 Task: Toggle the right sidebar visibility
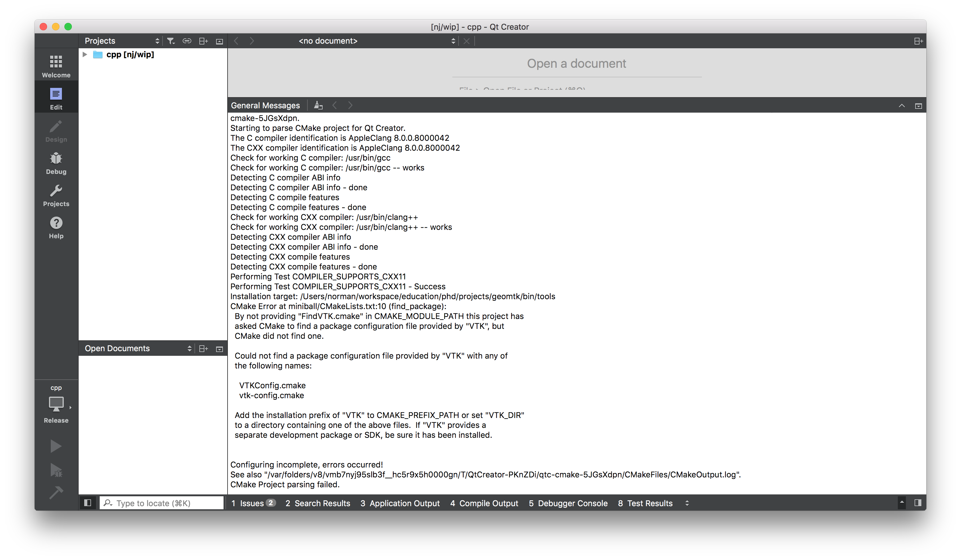tap(918, 503)
